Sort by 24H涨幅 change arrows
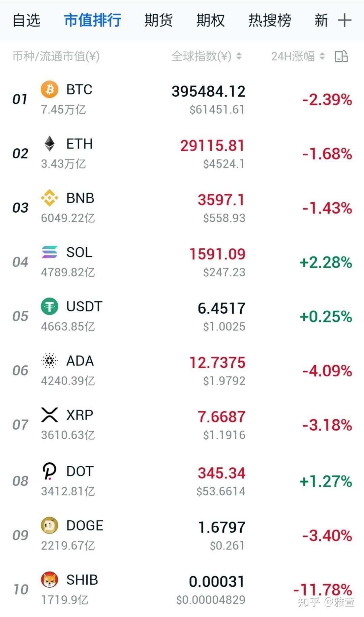Viewport: 364px width, 617px height. 322,56
